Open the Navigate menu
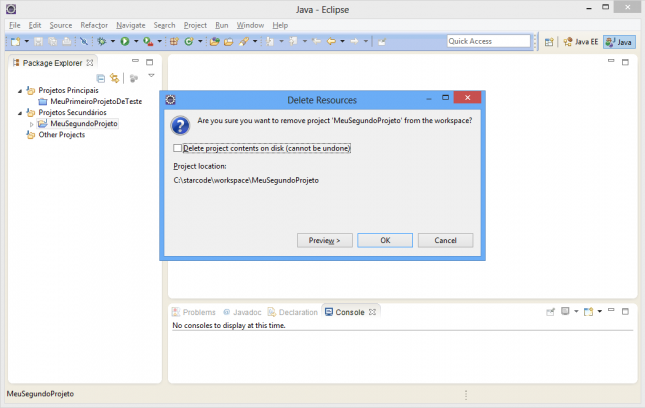This screenshot has width=645, height=408. (x=131, y=26)
